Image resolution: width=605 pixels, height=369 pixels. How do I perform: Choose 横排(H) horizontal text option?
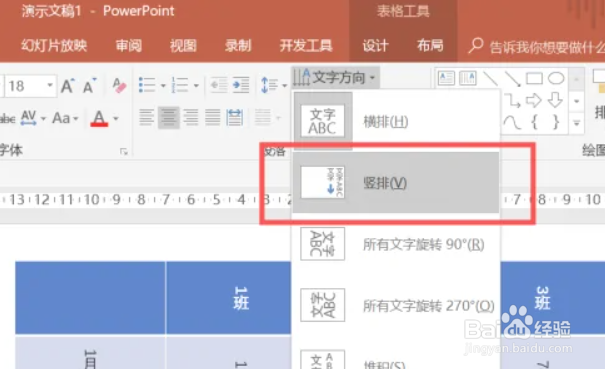click(396, 122)
